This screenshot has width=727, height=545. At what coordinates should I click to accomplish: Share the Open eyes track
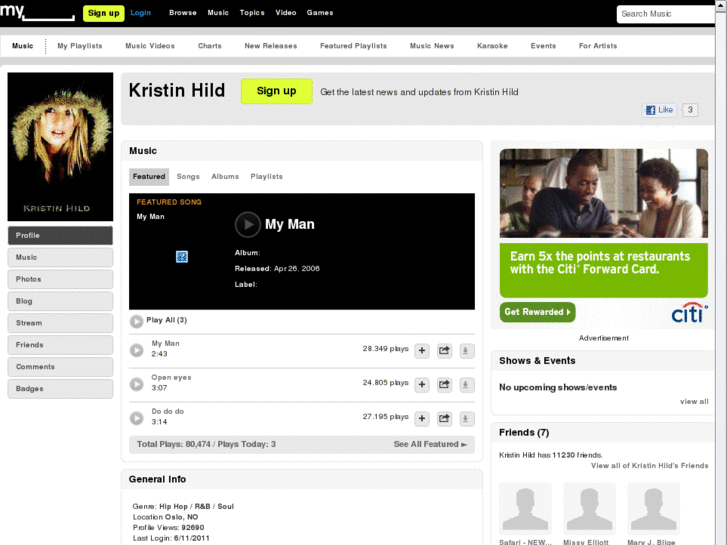444,385
